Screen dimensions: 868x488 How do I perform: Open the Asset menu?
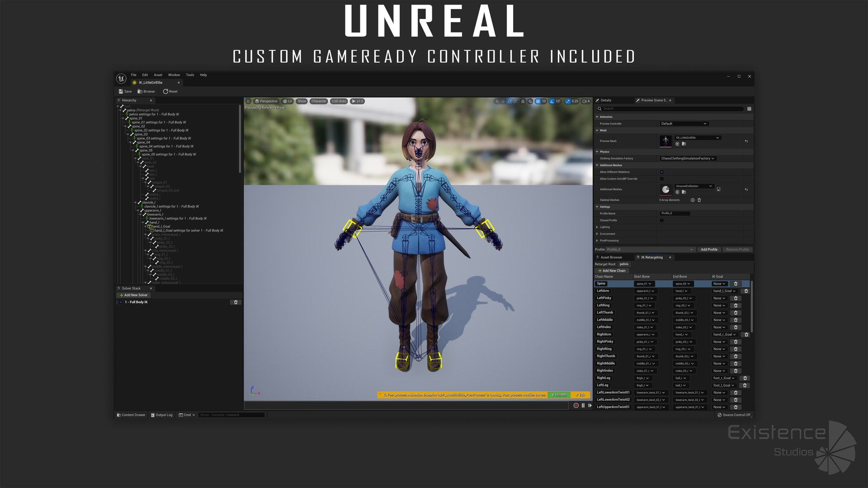click(x=158, y=75)
